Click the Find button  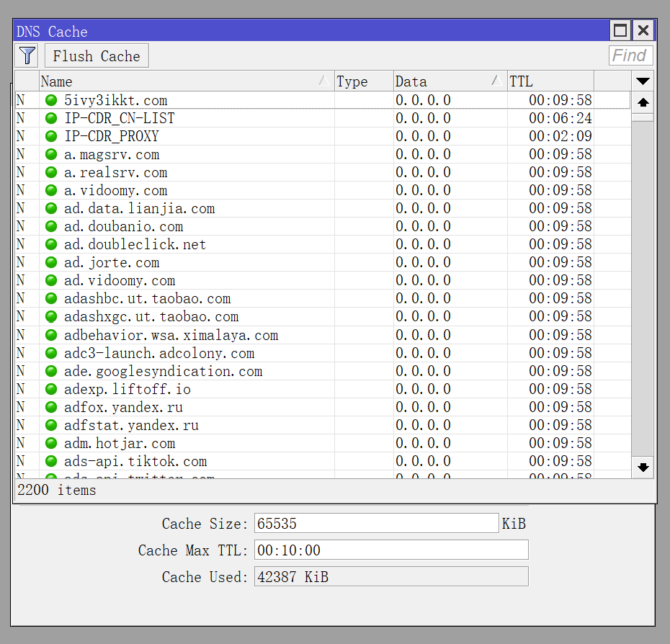tap(630, 55)
